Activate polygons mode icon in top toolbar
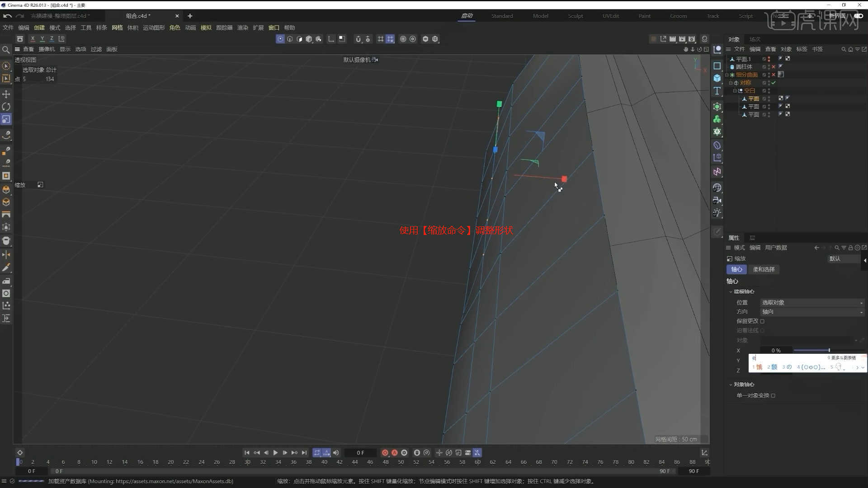The width and height of the screenshot is (868, 488). tap(299, 39)
